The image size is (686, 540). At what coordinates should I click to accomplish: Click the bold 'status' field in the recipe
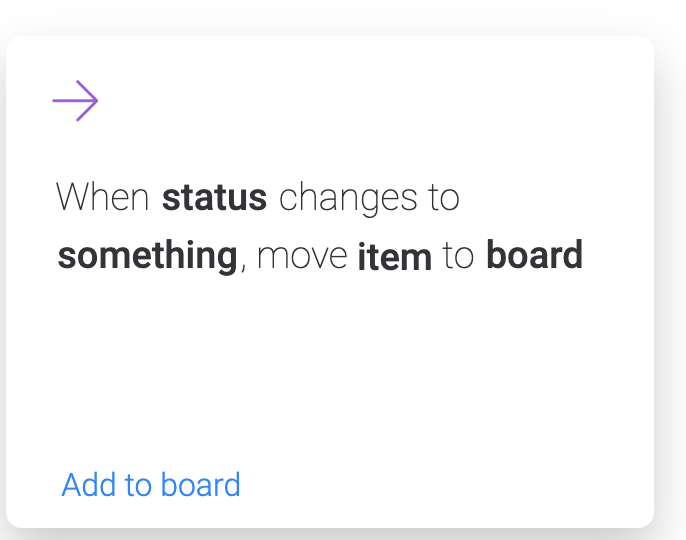214,197
